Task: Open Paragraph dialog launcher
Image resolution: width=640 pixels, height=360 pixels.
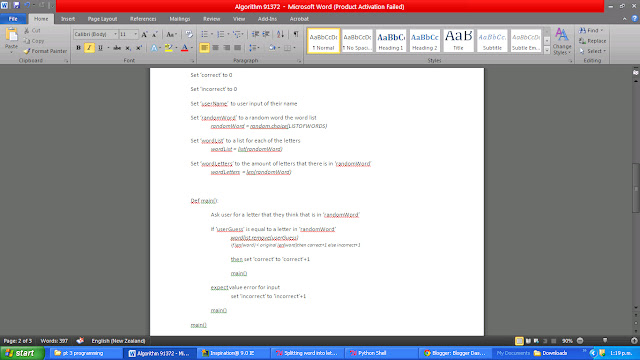Action: point(299,61)
